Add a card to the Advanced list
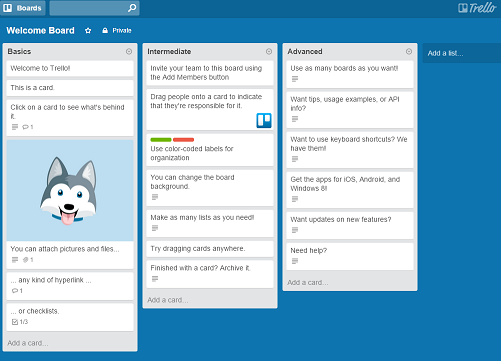Screen dimensions: 501x361 coord(308,283)
